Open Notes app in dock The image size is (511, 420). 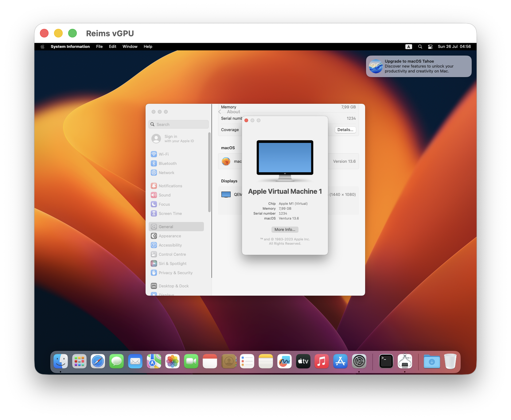(x=266, y=361)
